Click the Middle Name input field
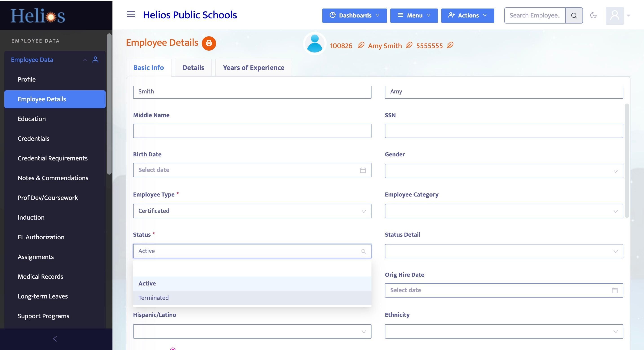 [x=252, y=131]
